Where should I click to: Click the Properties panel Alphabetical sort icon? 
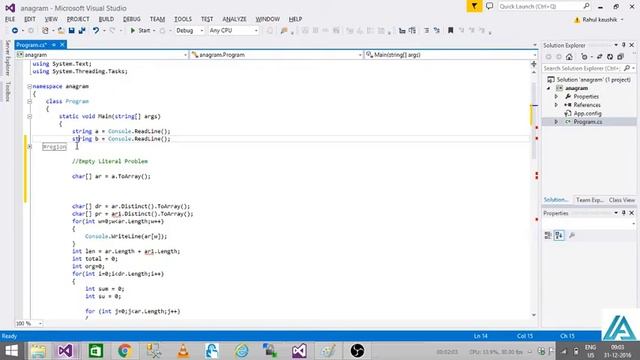click(x=559, y=235)
